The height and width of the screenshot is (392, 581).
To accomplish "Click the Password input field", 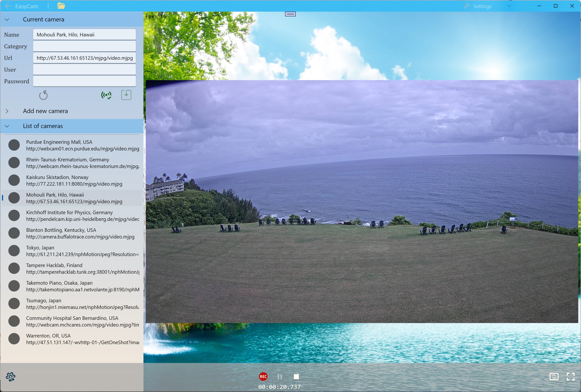I will pos(85,81).
